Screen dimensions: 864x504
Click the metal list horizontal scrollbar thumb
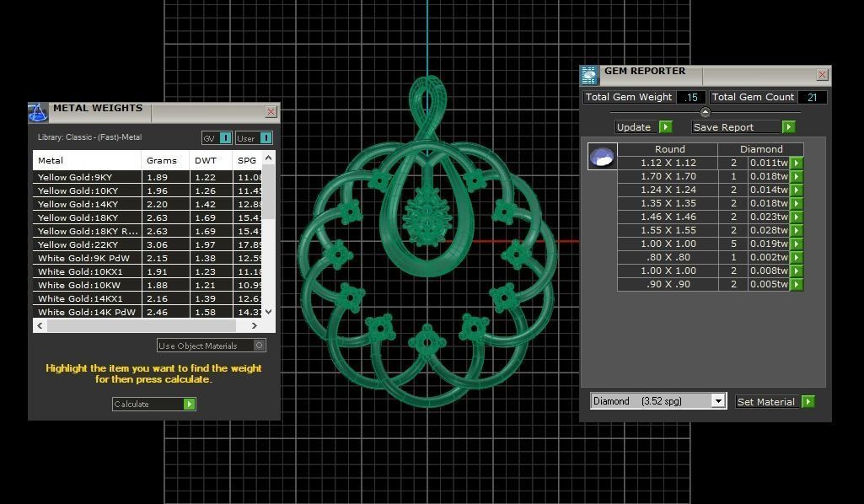pos(142,325)
